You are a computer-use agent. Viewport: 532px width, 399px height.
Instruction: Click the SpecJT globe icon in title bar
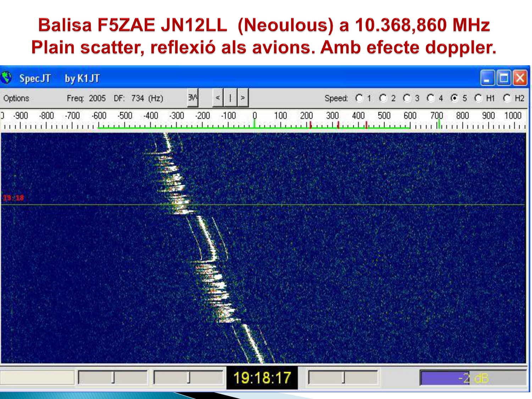coord(6,78)
